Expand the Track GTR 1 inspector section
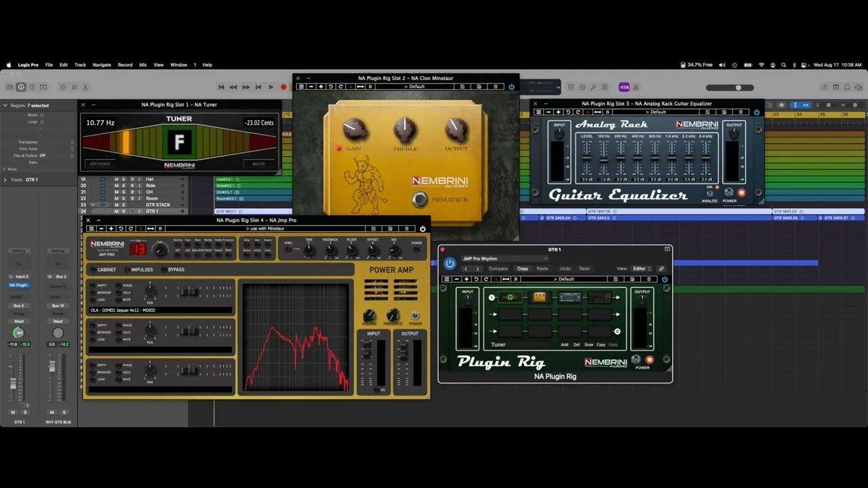The image size is (868, 488). point(6,180)
